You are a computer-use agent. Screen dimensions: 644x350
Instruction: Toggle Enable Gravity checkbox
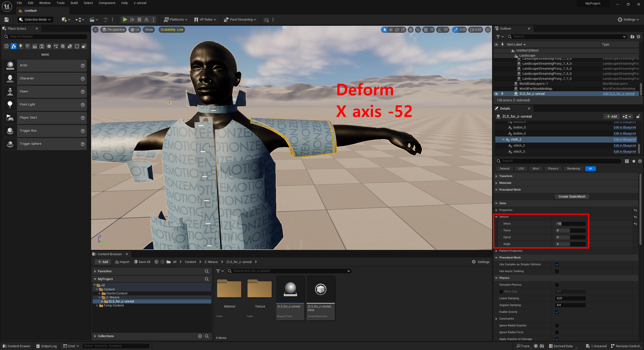(557, 312)
